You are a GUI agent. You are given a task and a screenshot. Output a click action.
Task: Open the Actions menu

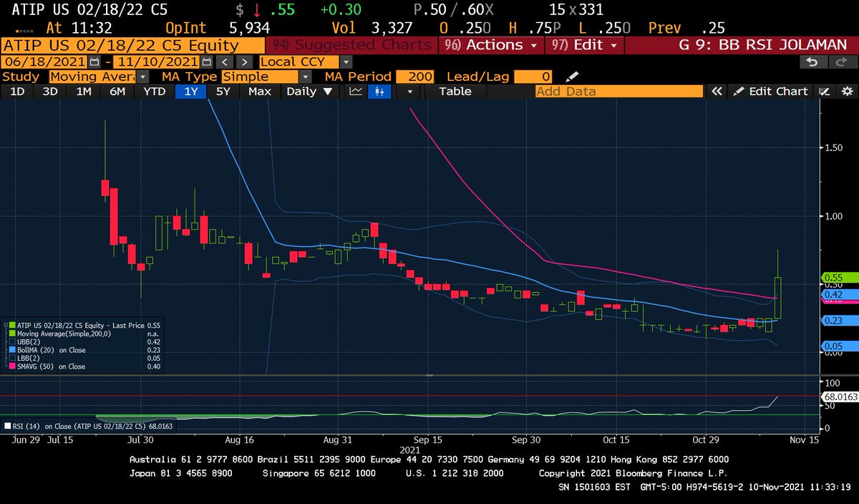pyautogui.click(x=490, y=44)
